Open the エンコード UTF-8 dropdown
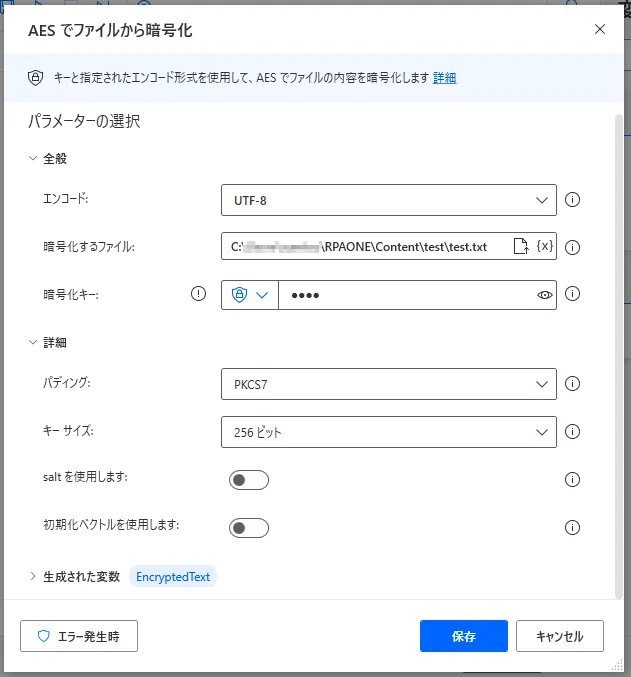 pyautogui.click(x=389, y=200)
